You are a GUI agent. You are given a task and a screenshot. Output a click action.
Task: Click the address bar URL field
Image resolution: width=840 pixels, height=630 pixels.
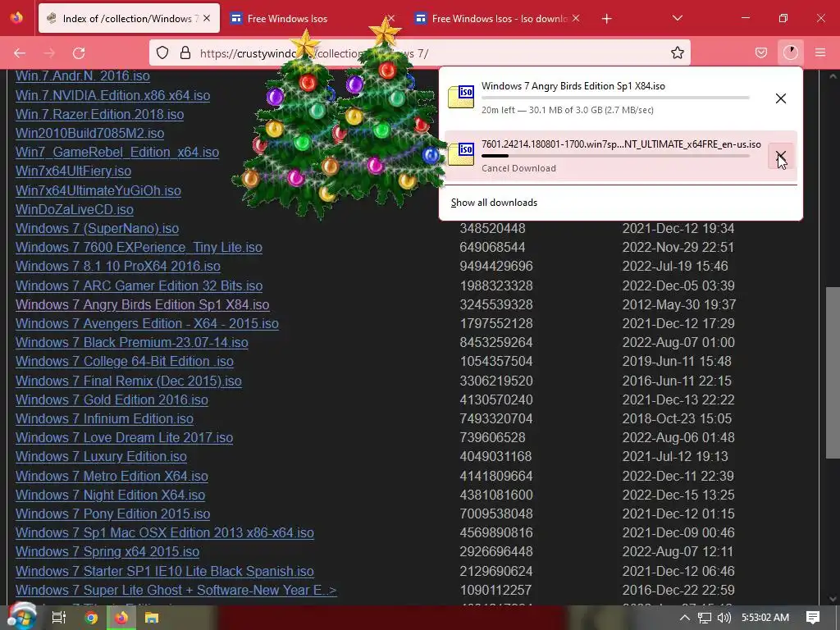(420, 52)
